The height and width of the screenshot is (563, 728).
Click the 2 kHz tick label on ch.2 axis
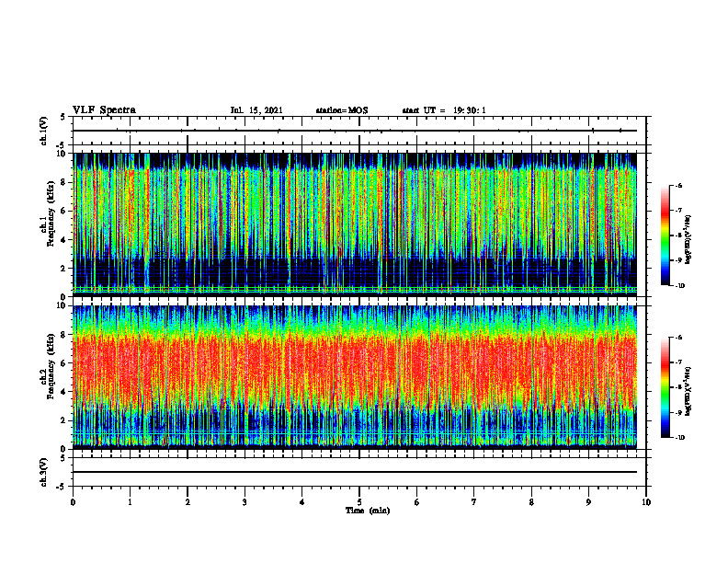tap(64, 420)
